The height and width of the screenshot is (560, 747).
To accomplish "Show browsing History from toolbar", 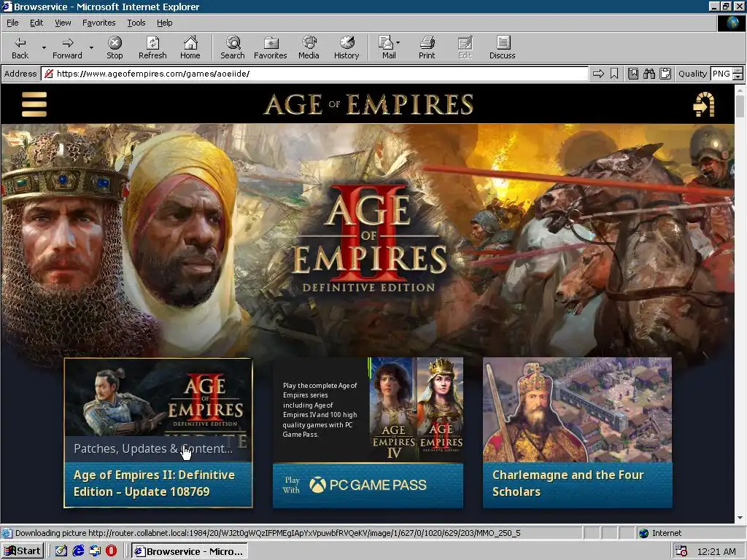I will (347, 47).
